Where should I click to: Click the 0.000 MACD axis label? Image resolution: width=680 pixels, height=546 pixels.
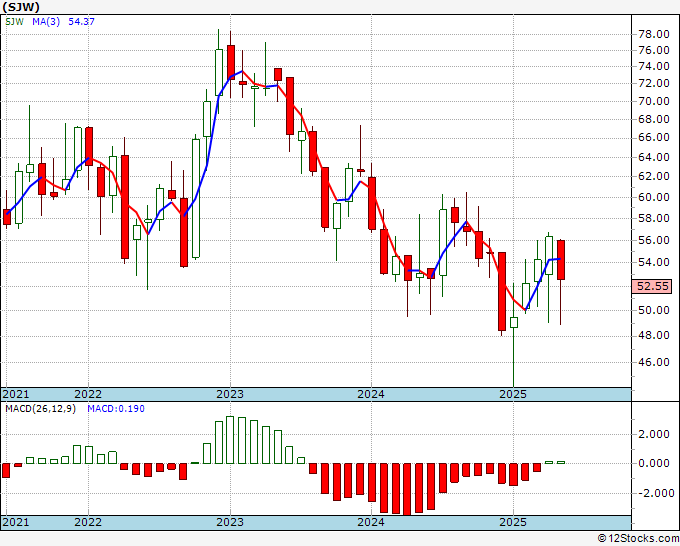tap(654, 463)
